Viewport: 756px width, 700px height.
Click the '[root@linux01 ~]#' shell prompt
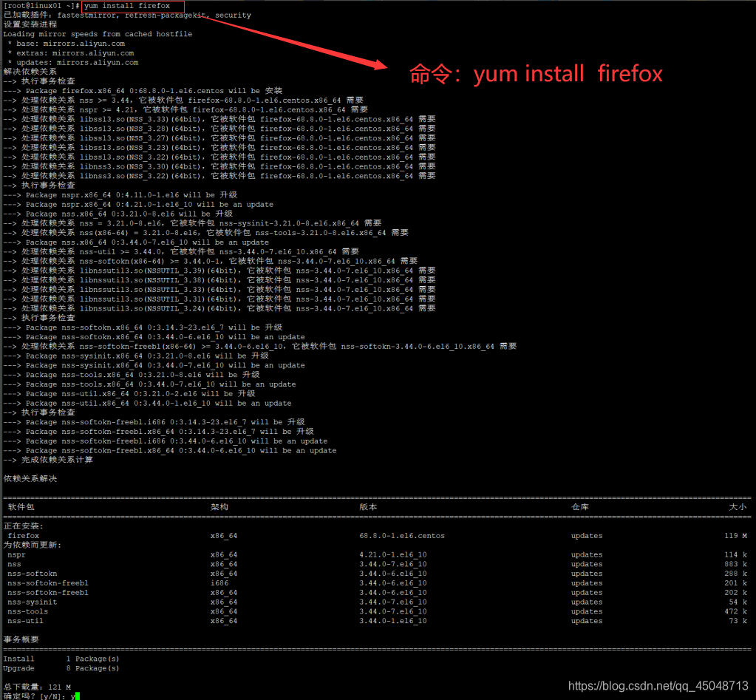tap(41, 6)
